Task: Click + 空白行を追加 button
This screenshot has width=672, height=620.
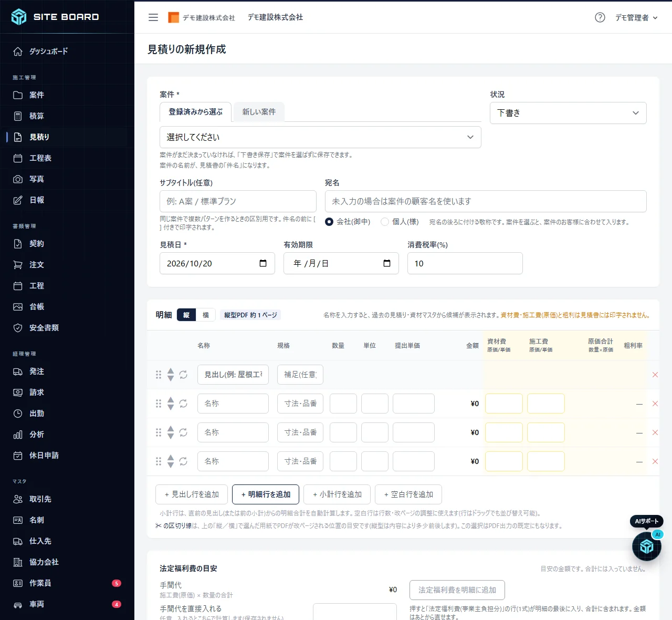Action: tap(408, 494)
